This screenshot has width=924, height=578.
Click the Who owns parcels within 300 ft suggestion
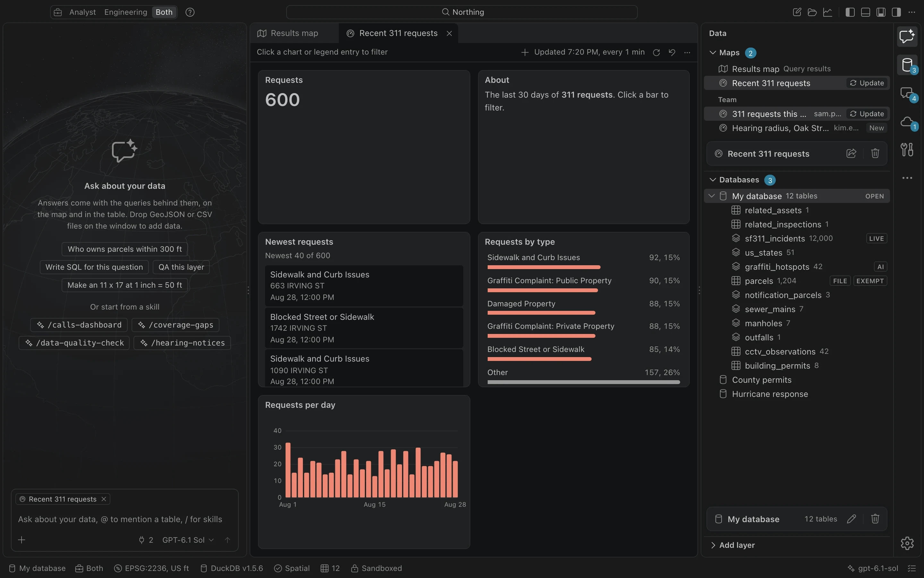124,249
